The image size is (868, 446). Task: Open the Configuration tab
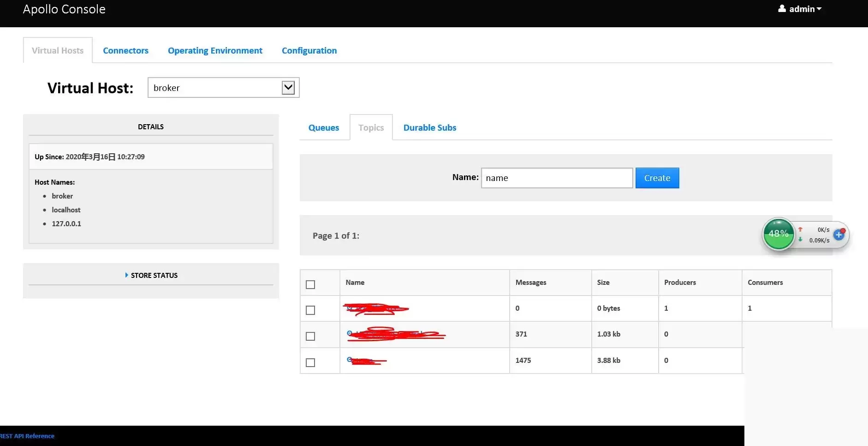pos(309,50)
